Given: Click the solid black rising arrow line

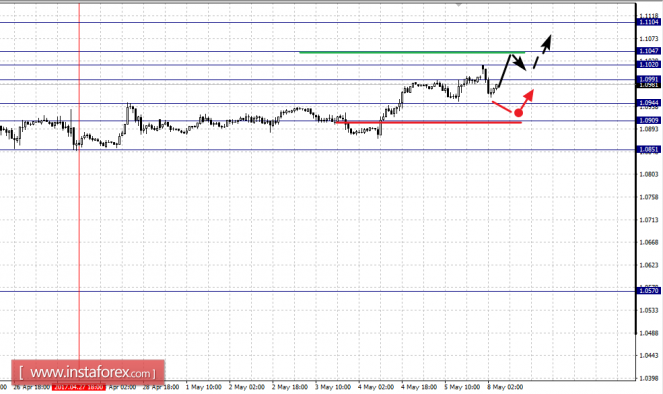Looking at the screenshot, I should pyautogui.click(x=505, y=71).
